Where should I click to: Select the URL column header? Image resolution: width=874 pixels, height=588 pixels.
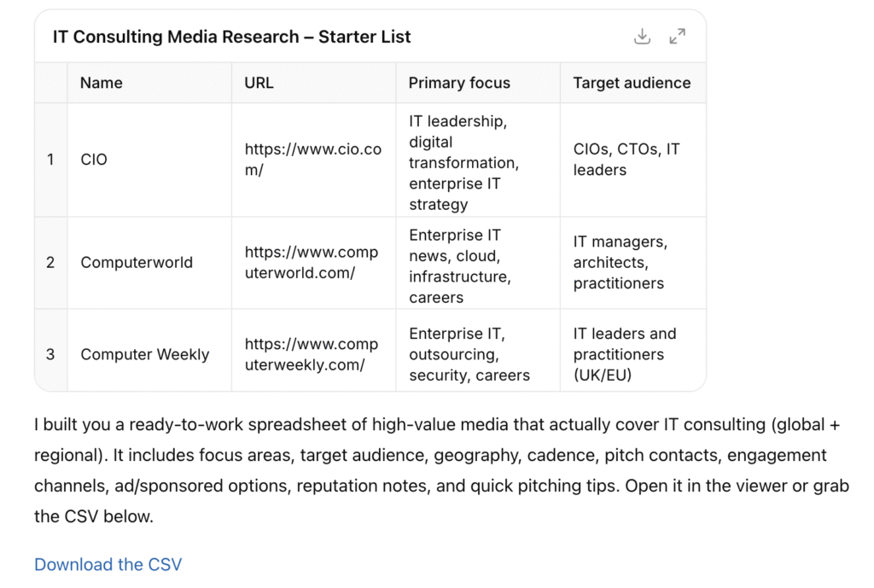259,83
